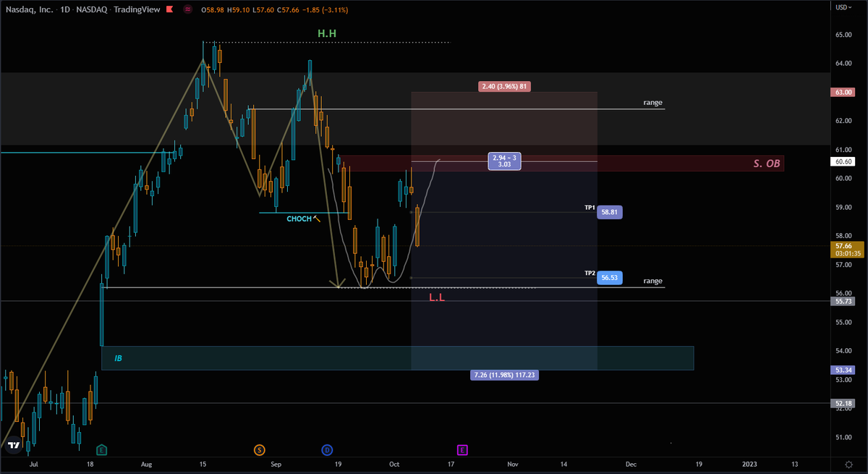Click the green earnings E marker
This screenshot has width=868, height=474.
point(101,449)
